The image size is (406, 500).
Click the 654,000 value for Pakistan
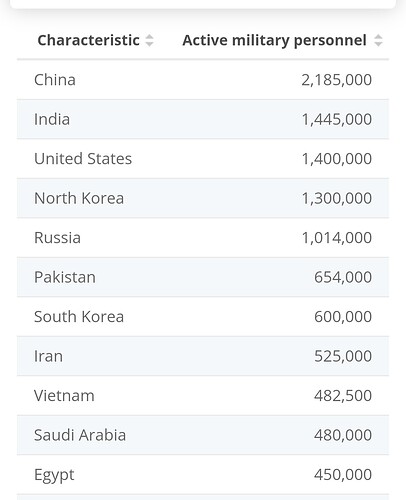[x=343, y=277]
